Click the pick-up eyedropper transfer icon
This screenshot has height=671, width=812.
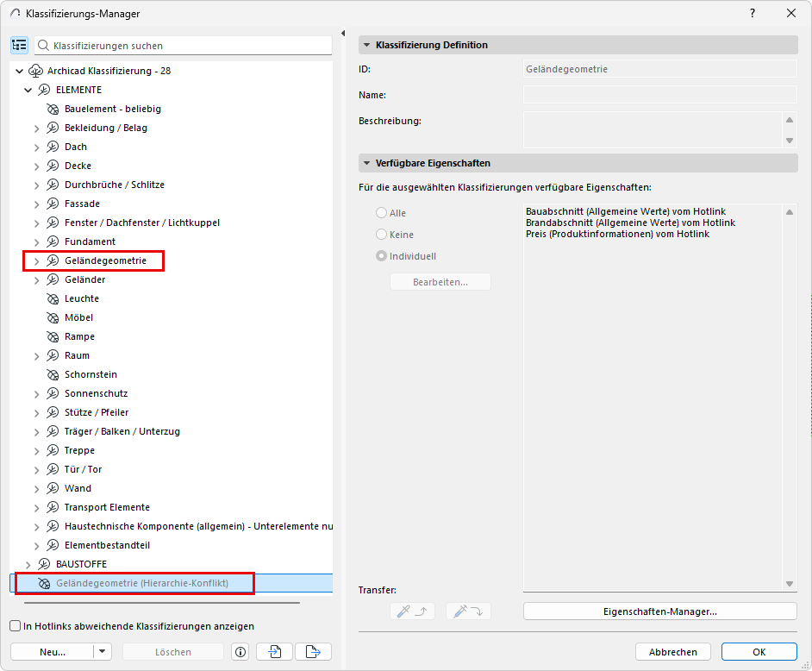coord(412,611)
